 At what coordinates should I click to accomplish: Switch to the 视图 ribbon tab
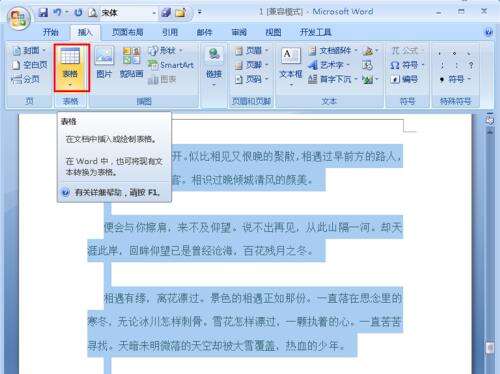coord(273,32)
